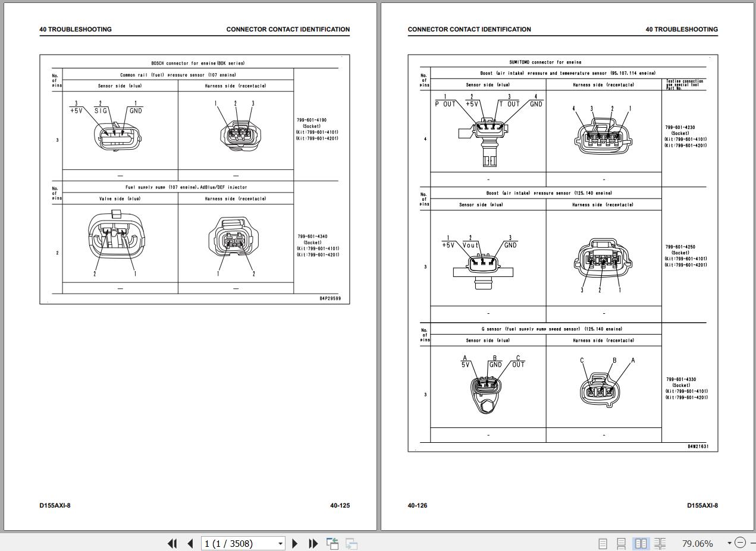Click the "P OUT" pin label
Viewport: 756px width, 551px height.
click(x=445, y=104)
